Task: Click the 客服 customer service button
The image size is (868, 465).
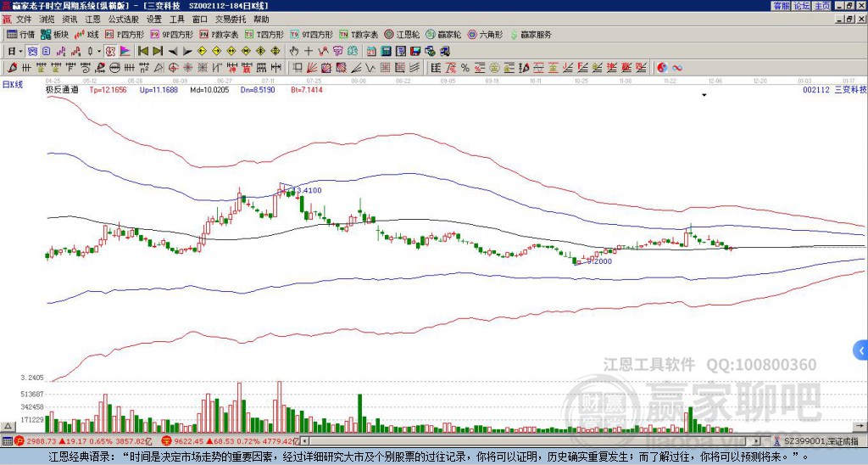Action: [781, 6]
